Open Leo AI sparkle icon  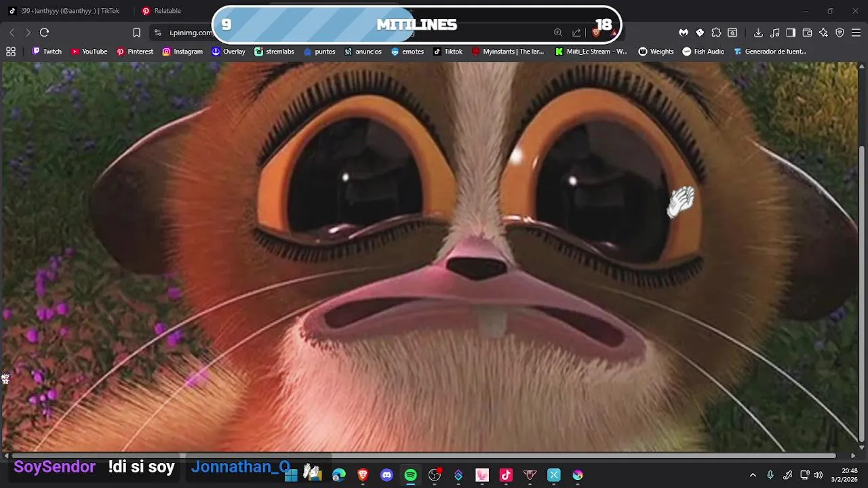point(823,33)
